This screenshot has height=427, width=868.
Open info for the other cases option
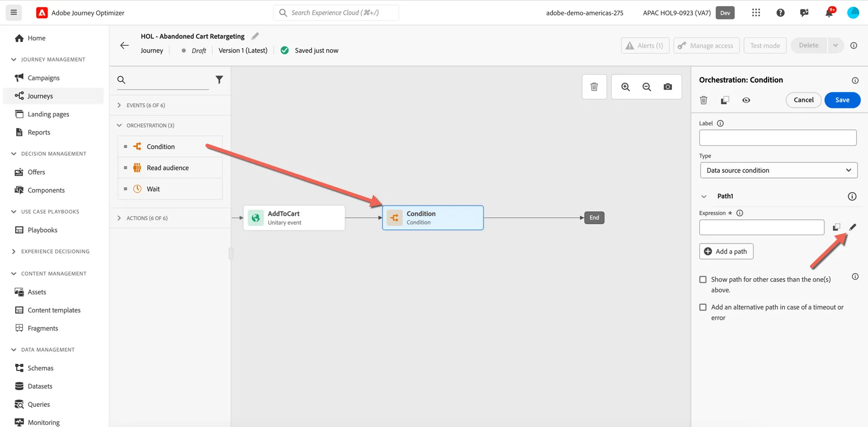tap(855, 277)
